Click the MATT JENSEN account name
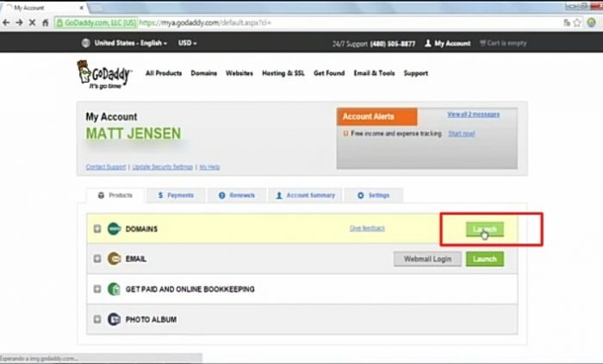Viewport: 603px width, 364px height. (x=134, y=133)
